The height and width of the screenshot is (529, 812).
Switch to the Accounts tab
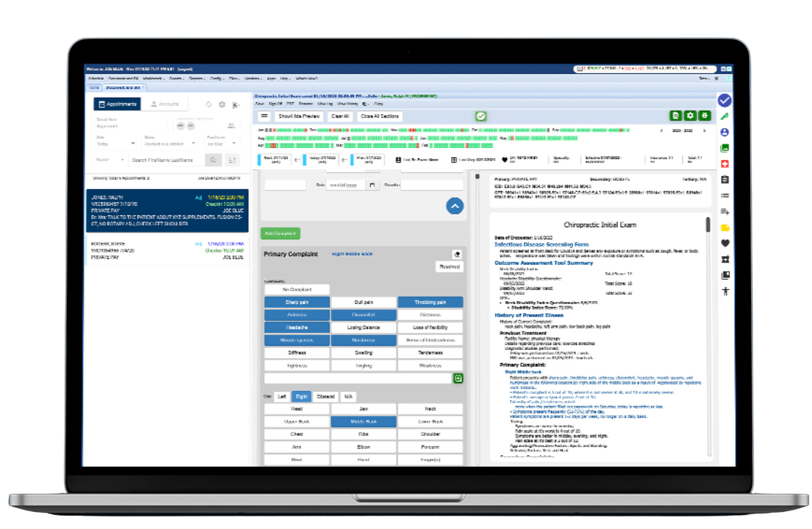click(x=165, y=104)
